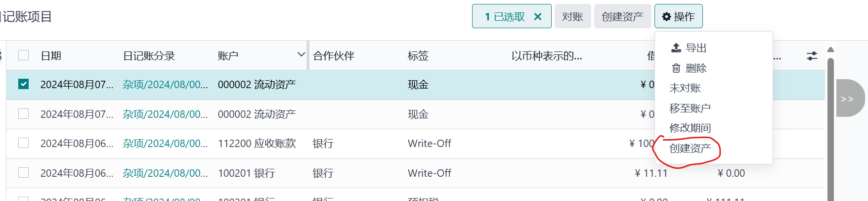
Task: Select 移至账户 menu entry
Action: click(690, 108)
